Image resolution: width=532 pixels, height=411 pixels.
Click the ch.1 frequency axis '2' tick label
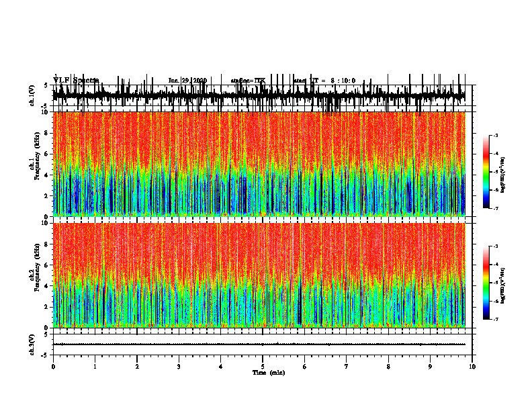(x=47, y=195)
